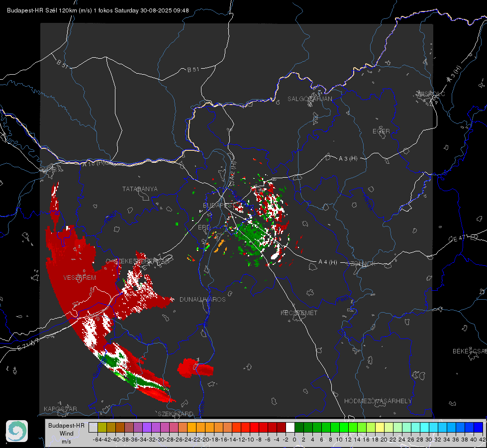Select the -64 legend value label
The height and width of the screenshot is (448, 487).
pos(97,440)
